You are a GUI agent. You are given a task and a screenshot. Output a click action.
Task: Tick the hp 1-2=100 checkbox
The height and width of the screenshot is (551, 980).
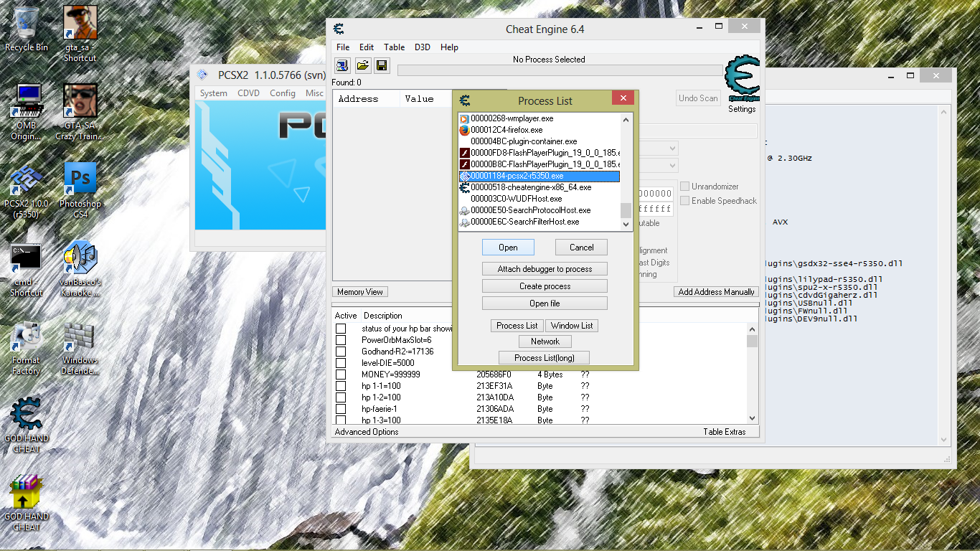point(341,397)
